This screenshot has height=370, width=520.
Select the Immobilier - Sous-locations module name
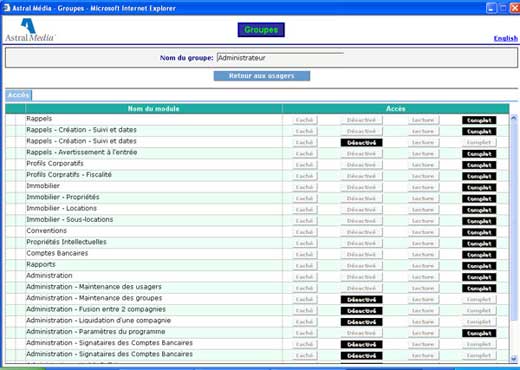click(70, 219)
